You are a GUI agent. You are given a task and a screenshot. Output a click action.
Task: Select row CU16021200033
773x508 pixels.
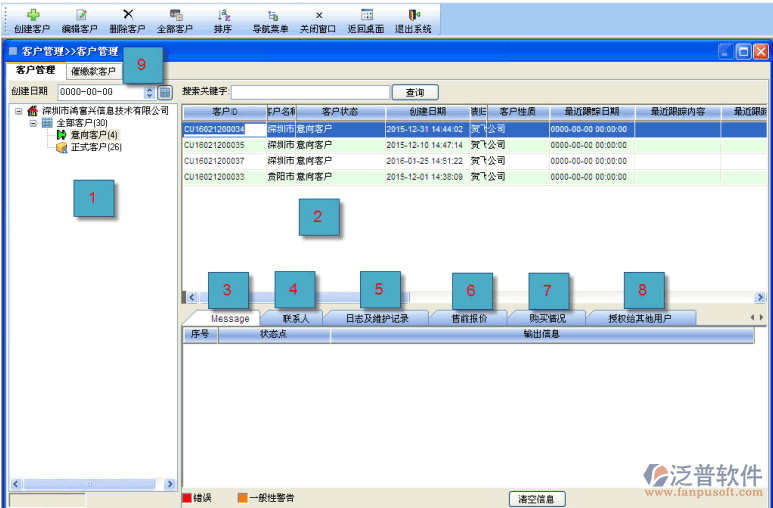(x=475, y=177)
